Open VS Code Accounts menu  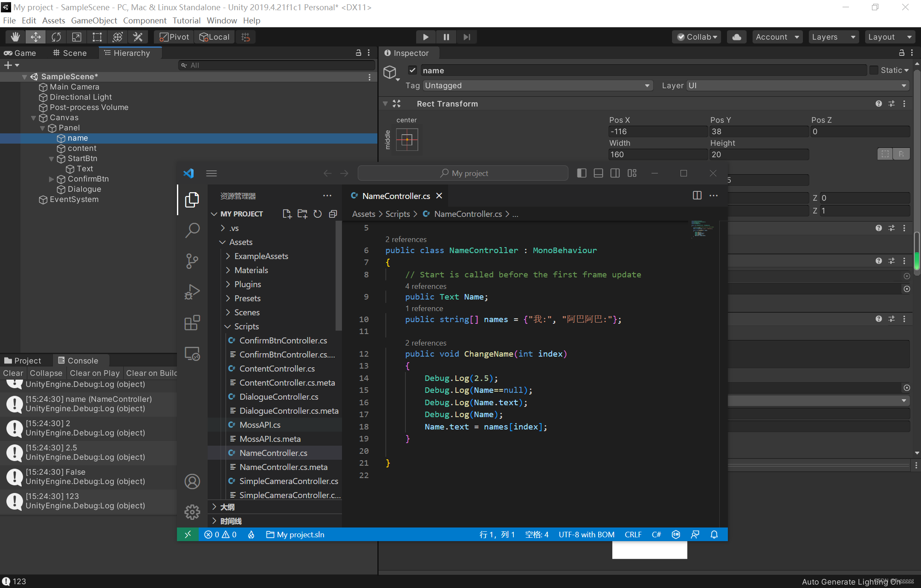tap(192, 481)
